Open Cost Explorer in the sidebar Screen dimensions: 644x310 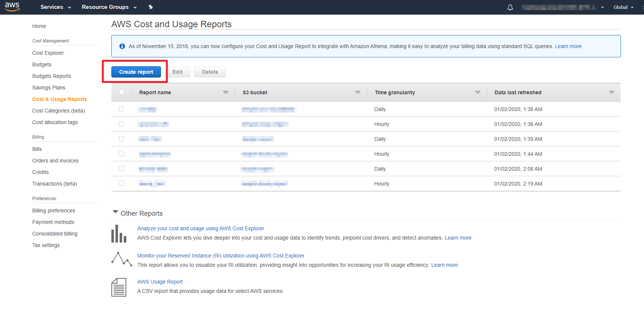point(48,53)
